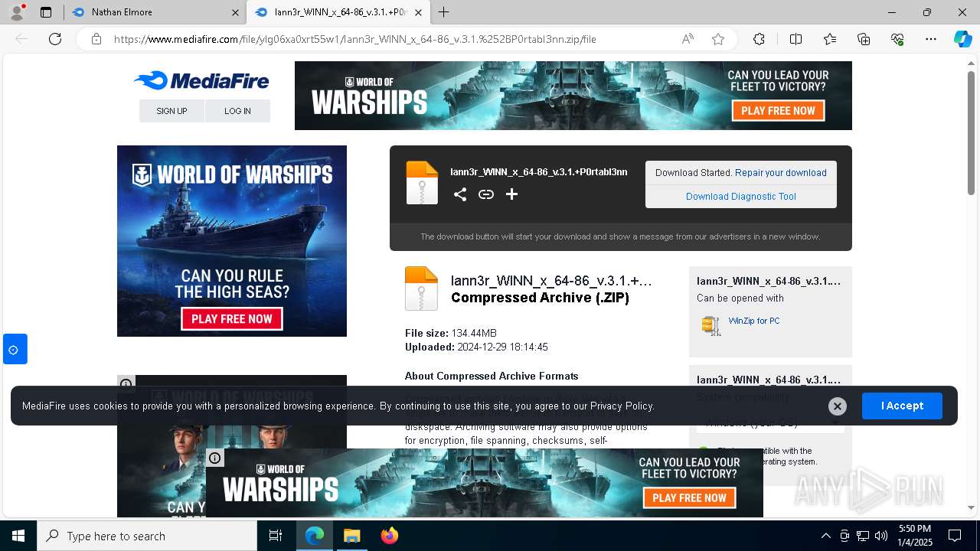Click the SIGN UP button
The width and height of the screenshot is (980, 551).
coord(171,111)
